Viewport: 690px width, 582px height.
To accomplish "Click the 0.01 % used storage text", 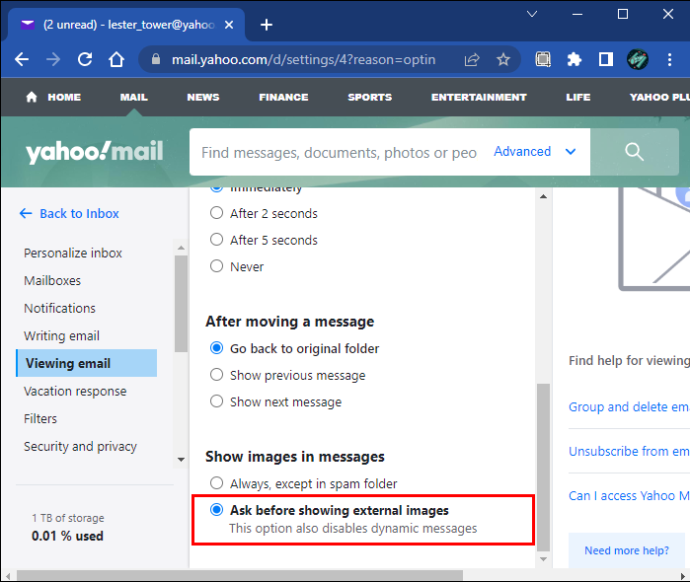I will tap(67, 536).
